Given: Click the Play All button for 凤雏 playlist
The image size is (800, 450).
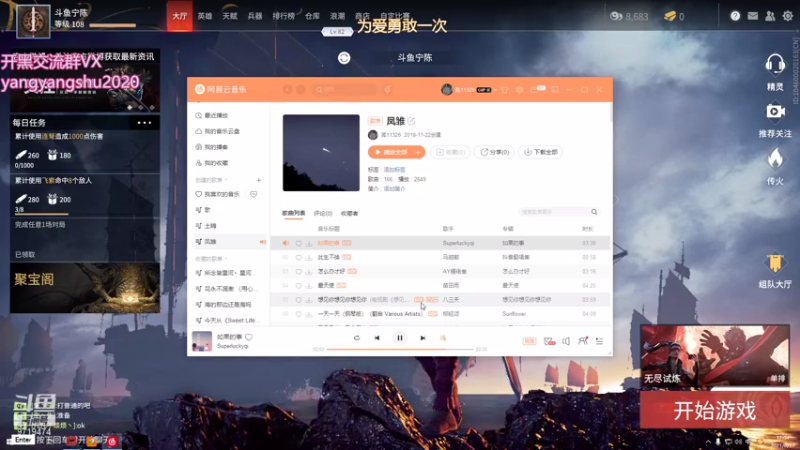Looking at the screenshot, I should (x=391, y=152).
